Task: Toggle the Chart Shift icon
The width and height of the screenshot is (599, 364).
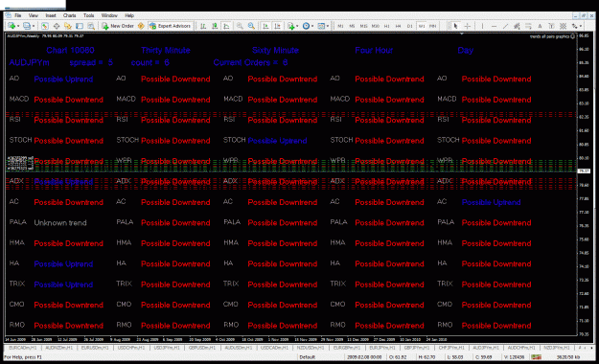Action: 277,26
